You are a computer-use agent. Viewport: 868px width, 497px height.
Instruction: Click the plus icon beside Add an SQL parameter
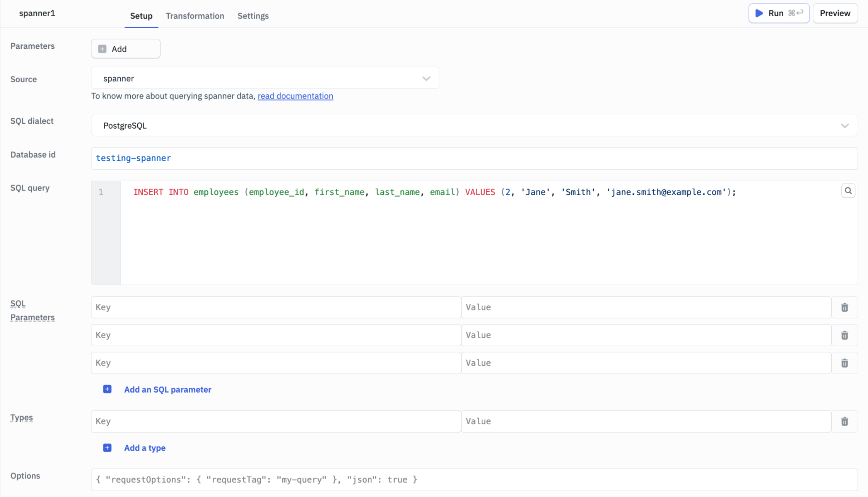pos(107,389)
